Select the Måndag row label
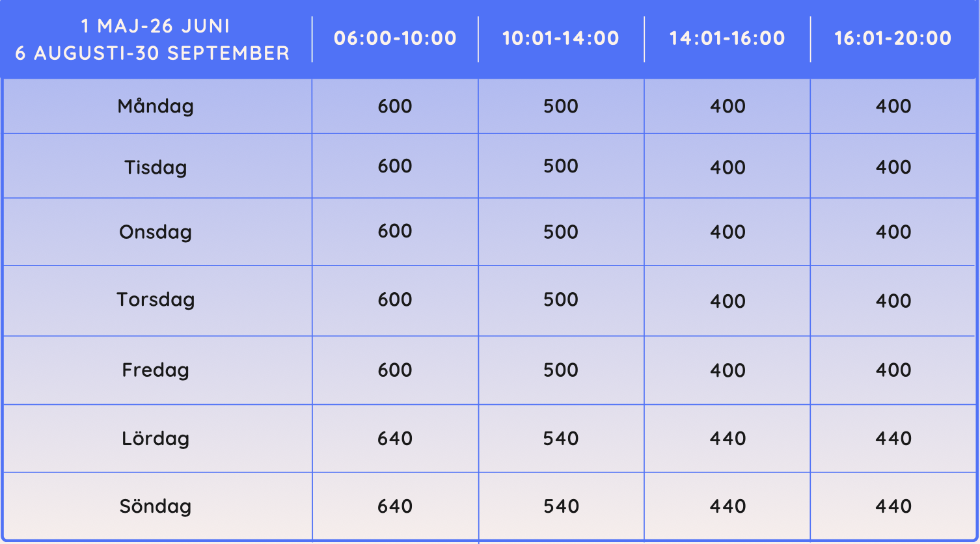 pos(156,106)
